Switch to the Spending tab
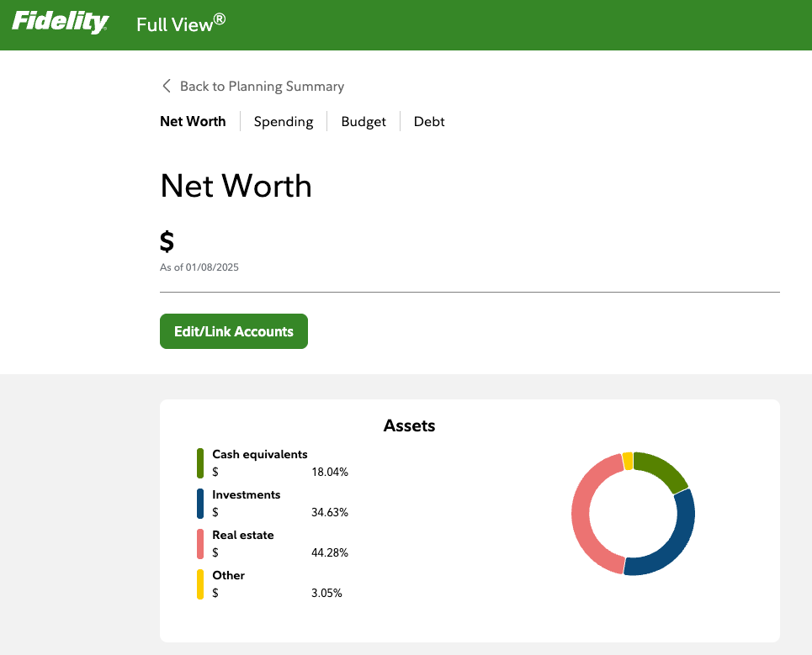The image size is (812, 655). coord(284,121)
